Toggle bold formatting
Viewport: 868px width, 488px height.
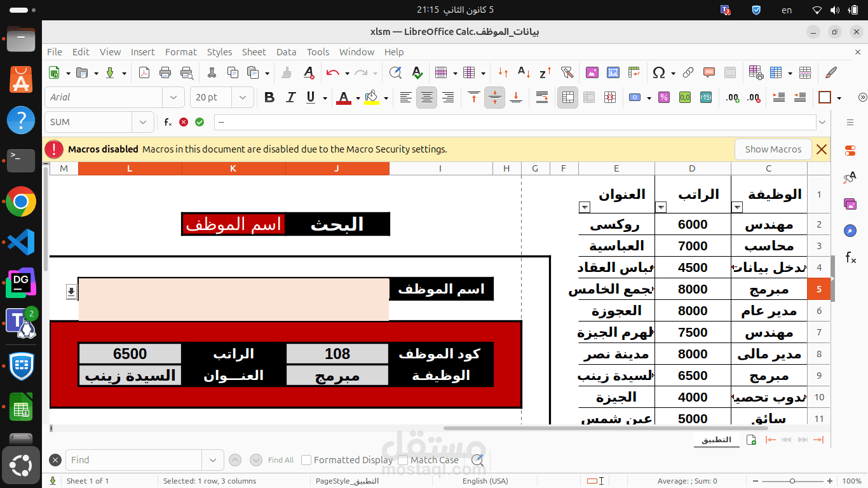click(x=269, y=97)
